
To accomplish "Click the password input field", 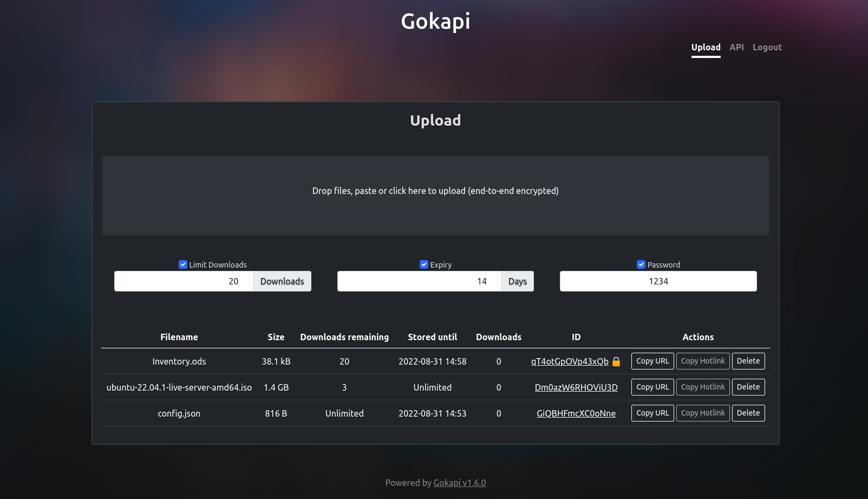I will 658,281.
